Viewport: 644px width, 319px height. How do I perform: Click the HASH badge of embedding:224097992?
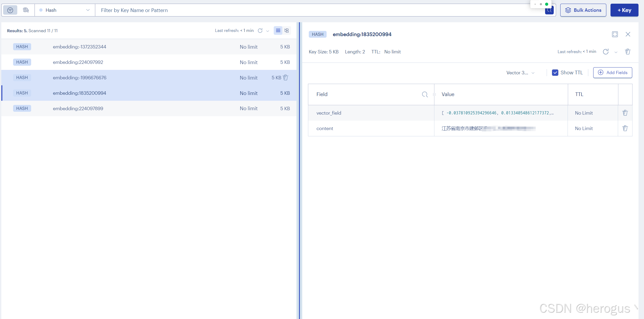coord(22,62)
